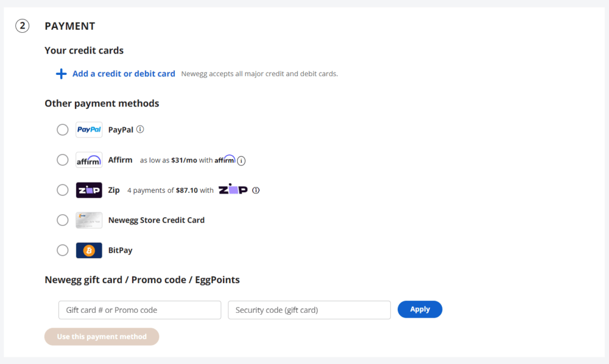Click the Newegg Store Credit Card image

click(x=89, y=220)
